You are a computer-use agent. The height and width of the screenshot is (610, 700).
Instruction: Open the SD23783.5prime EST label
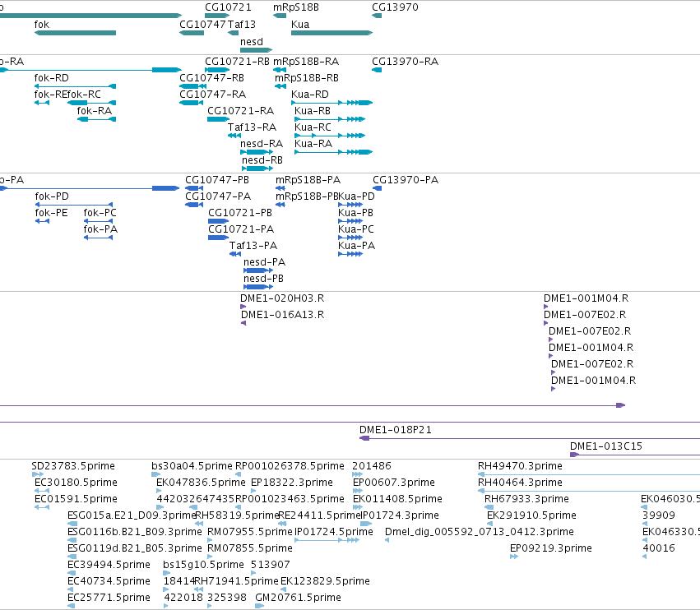(x=73, y=467)
